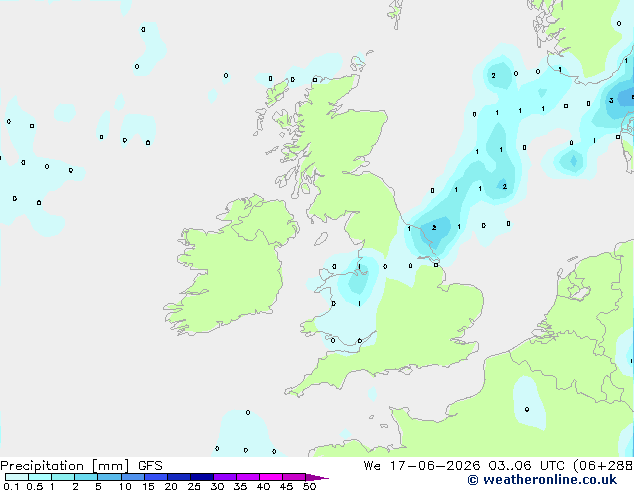This screenshot has width=634, height=490.
Task: Click the "Precipitation [mm]" title text
Action: (65, 466)
